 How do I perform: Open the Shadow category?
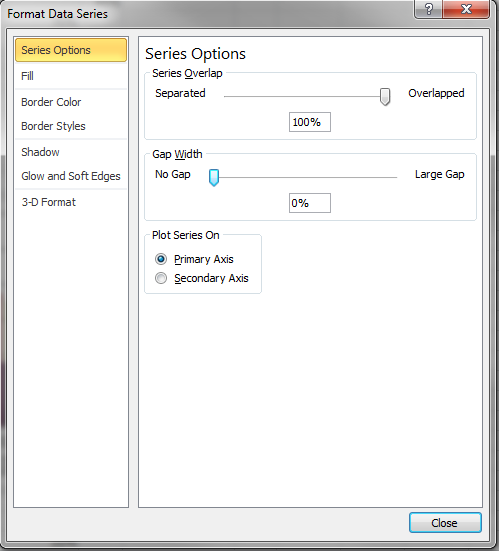(71, 152)
